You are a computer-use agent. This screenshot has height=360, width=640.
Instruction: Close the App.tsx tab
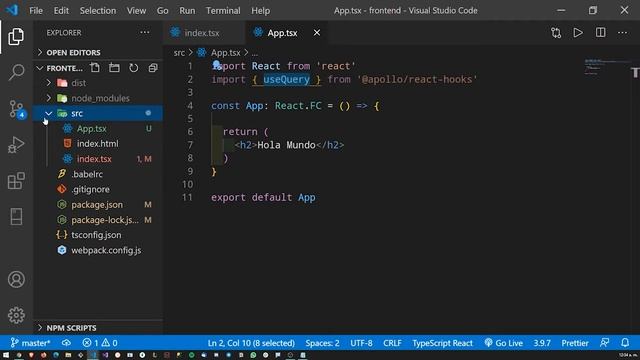[317, 33]
